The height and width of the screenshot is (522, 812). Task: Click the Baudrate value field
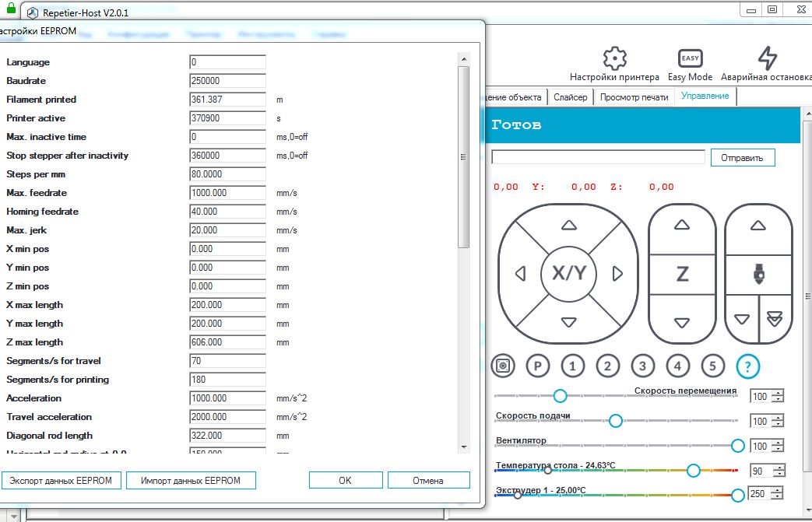point(227,81)
